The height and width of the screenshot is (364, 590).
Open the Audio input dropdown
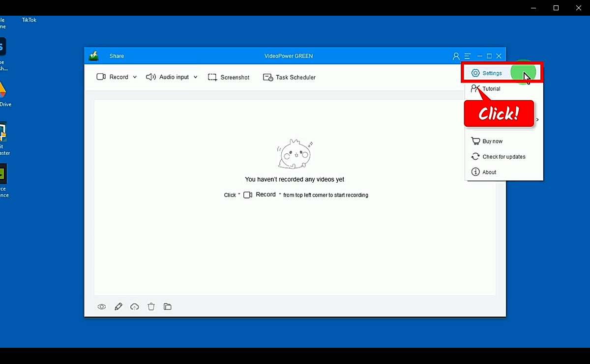196,77
